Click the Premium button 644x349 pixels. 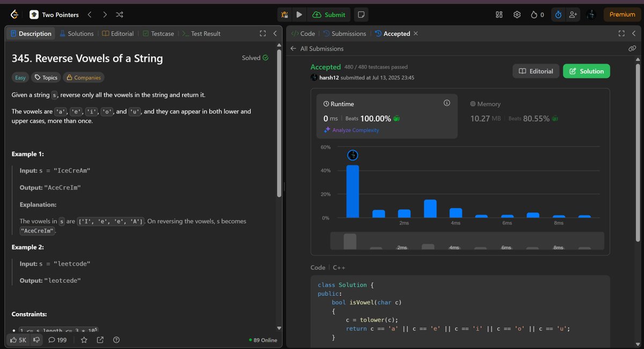click(623, 14)
